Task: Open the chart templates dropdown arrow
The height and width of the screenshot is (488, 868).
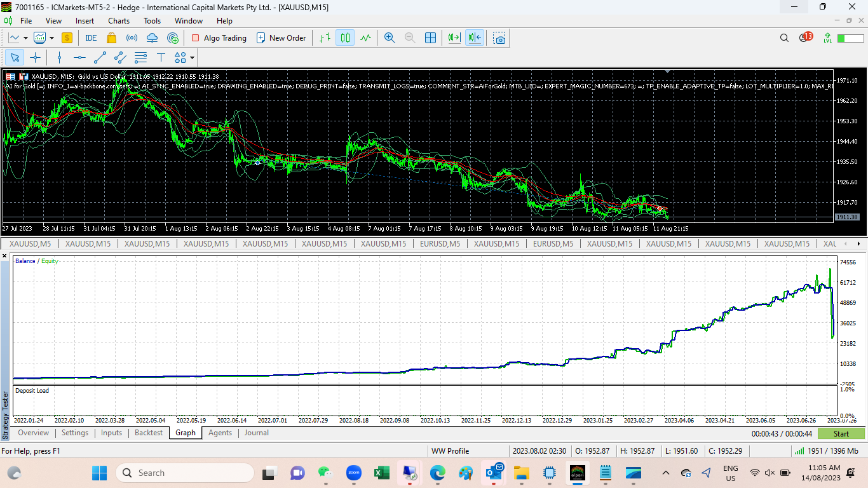Action: pyautogui.click(x=52, y=38)
